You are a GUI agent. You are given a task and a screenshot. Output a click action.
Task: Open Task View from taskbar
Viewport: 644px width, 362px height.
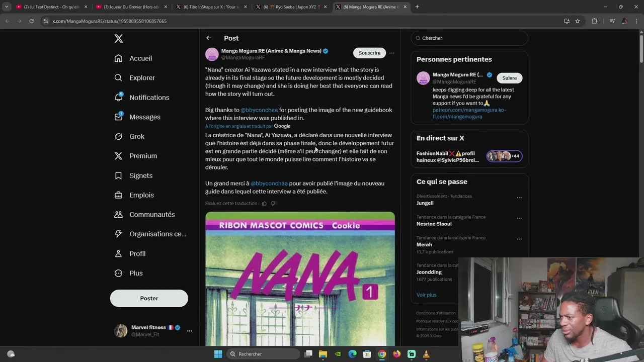[x=308, y=354]
